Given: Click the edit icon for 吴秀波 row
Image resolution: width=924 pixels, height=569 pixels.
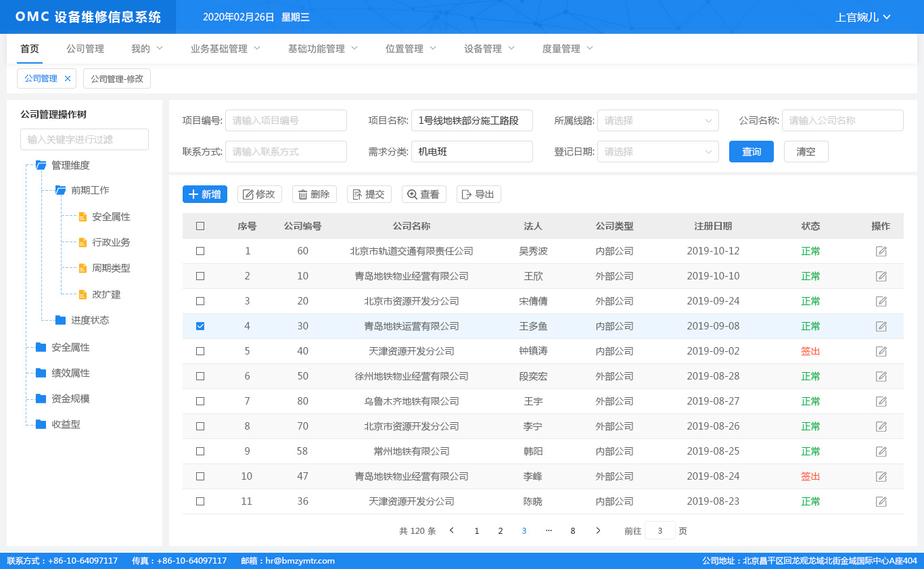Looking at the screenshot, I should pos(881,251).
